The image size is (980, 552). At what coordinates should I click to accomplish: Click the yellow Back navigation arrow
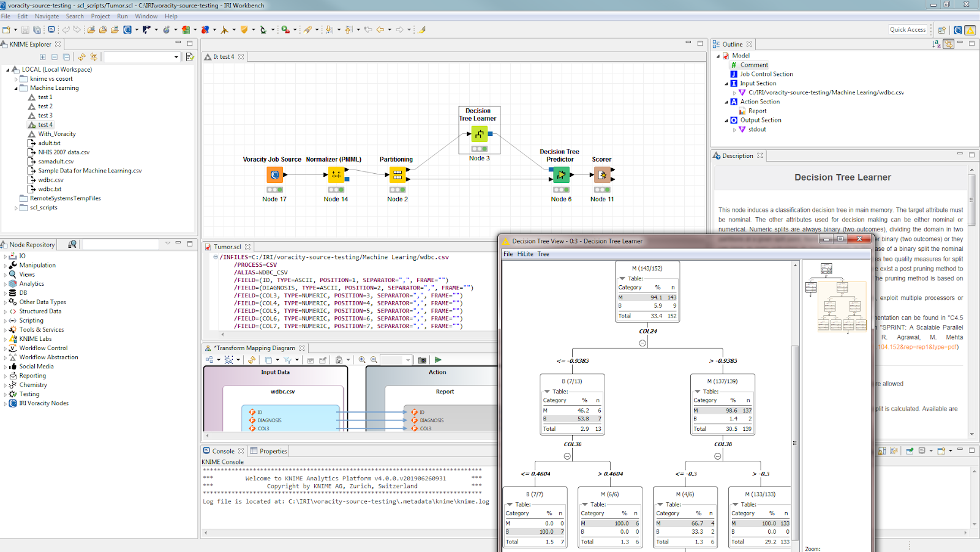click(x=380, y=29)
